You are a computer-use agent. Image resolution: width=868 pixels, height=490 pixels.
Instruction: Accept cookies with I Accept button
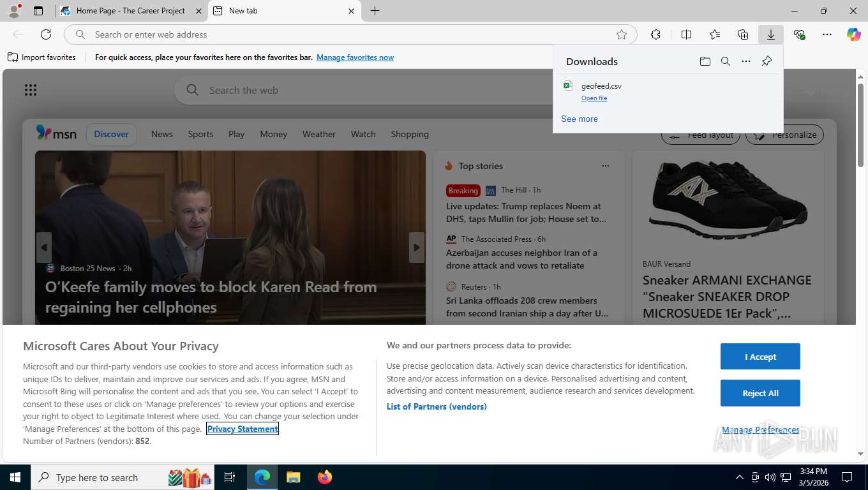click(760, 357)
